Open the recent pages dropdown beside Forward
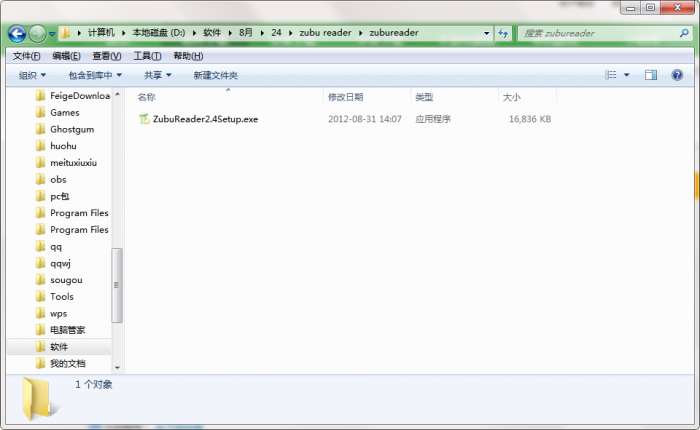This screenshot has width=700, height=430. pyautogui.click(x=52, y=34)
